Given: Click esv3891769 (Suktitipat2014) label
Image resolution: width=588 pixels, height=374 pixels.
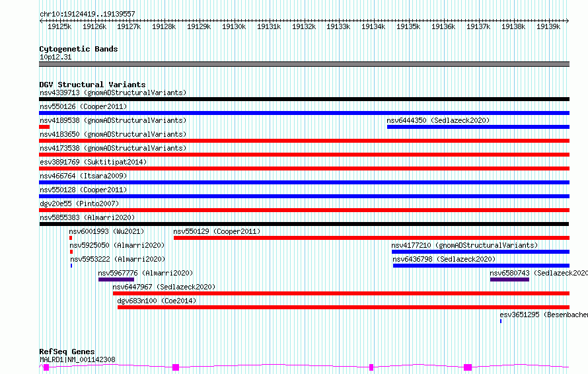Looking at the screenshot, I should click(x=93, y=162).
